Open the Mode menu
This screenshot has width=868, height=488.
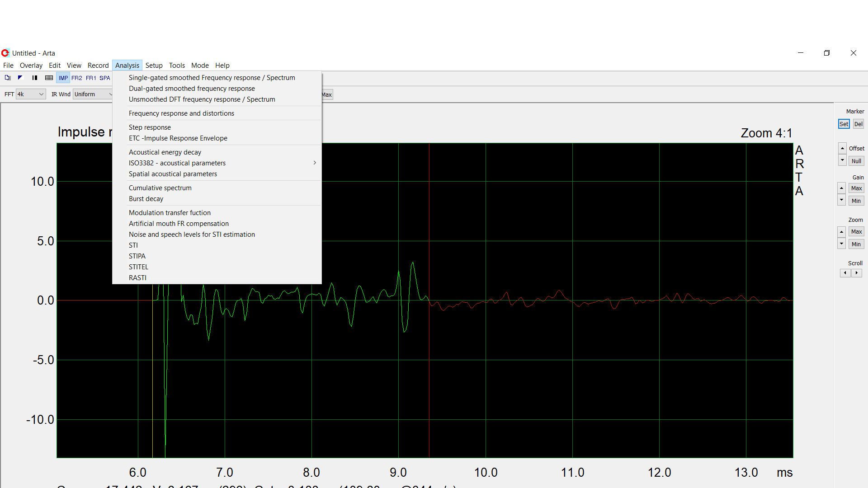[200, 65]
